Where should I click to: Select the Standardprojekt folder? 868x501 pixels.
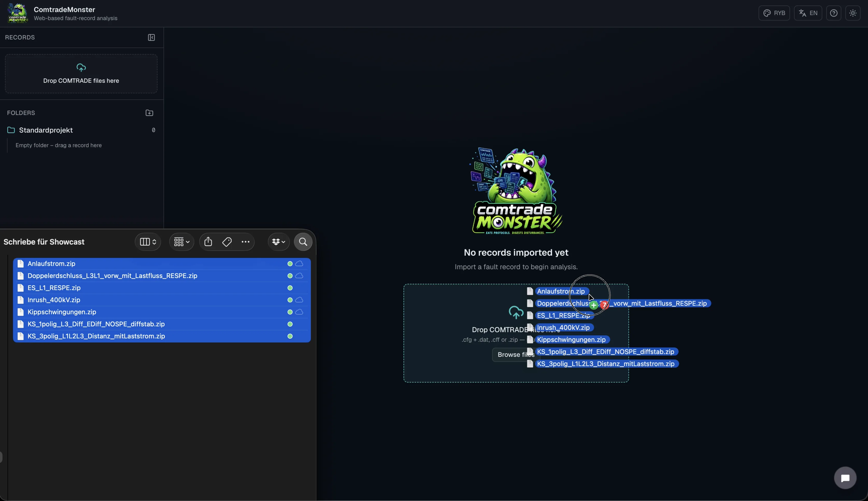click(81, 130)
